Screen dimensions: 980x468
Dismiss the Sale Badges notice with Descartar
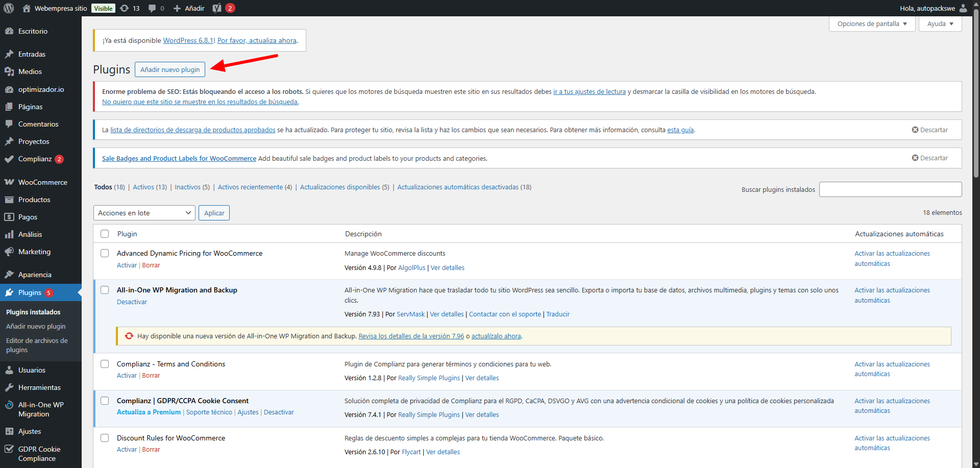click(929, 158)
